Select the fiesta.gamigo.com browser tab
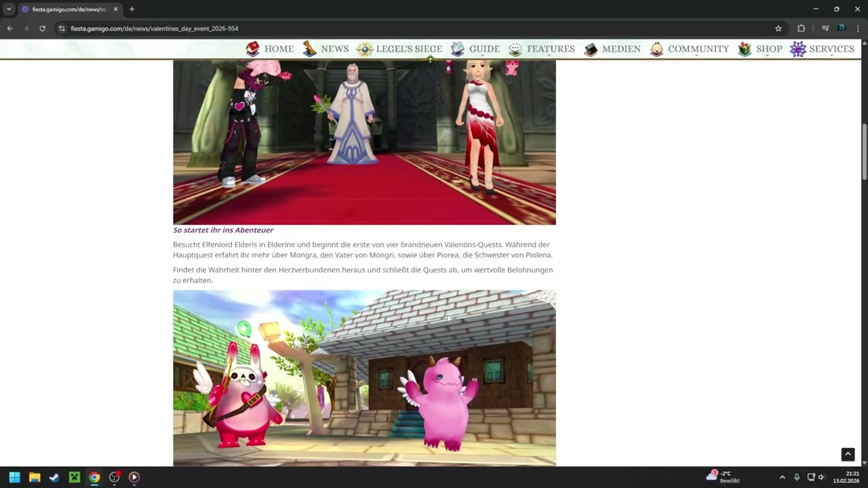The height and width of the screenshot is (488, 868). [69, 9]
